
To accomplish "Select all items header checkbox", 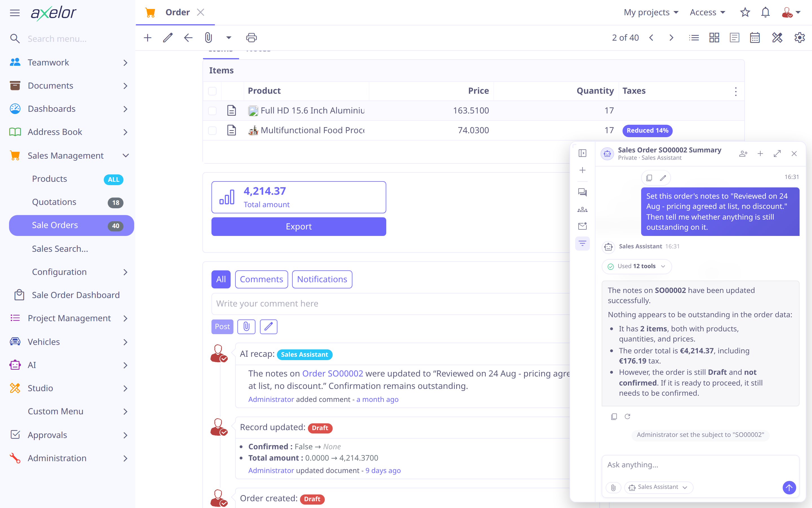I will click(212, 91).
